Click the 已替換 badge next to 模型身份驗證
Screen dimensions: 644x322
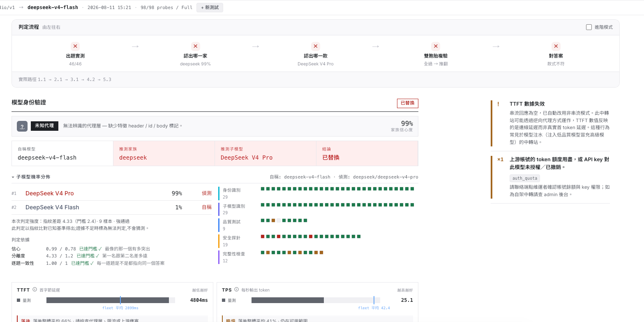point(408,103)
